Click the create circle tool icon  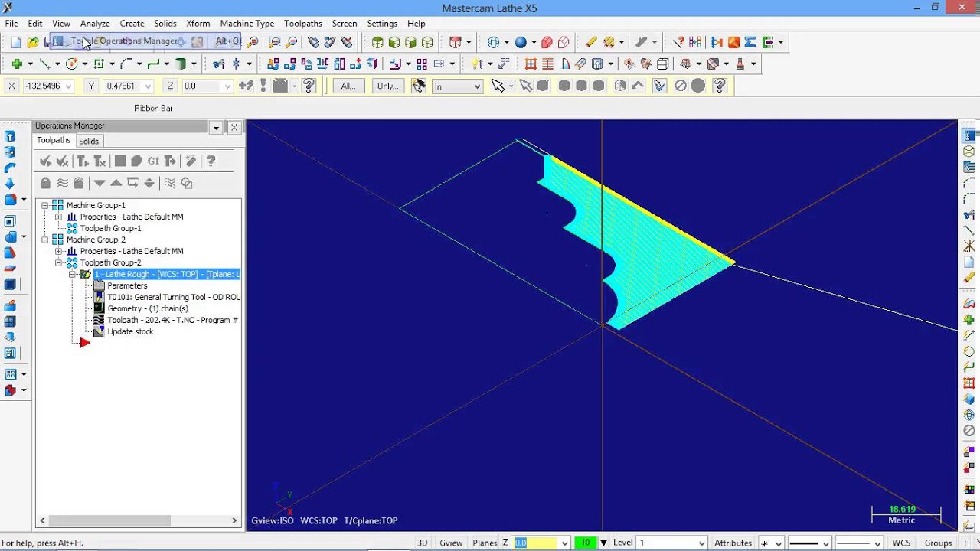pos(72,64)
